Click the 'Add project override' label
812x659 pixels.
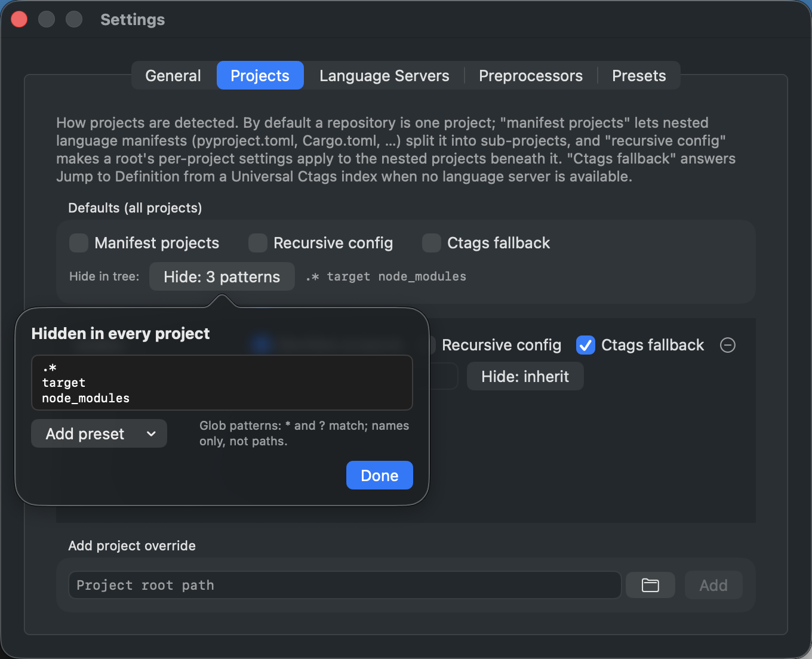coord(132,546)
